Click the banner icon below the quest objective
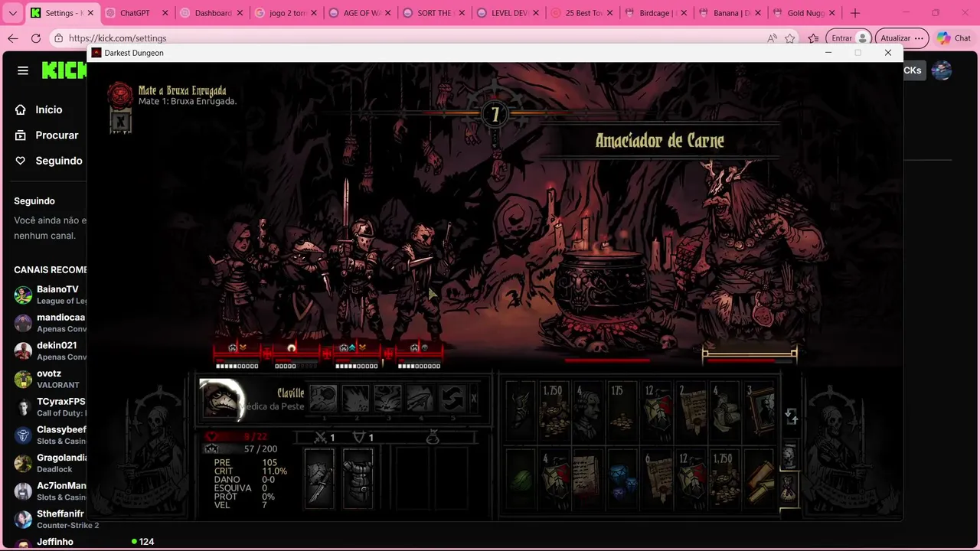This screenshot has width=980, height=551. (120, 121)
